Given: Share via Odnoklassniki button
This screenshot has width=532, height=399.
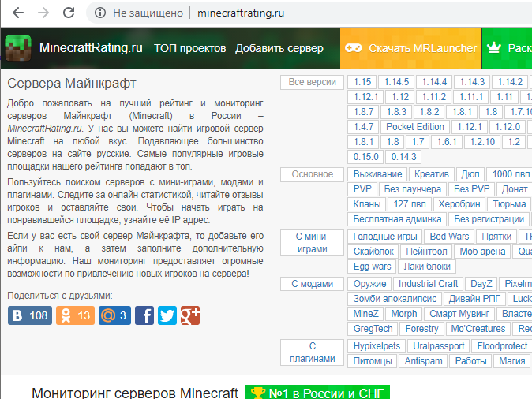Looking at the screenshot, I should point(77,315).
